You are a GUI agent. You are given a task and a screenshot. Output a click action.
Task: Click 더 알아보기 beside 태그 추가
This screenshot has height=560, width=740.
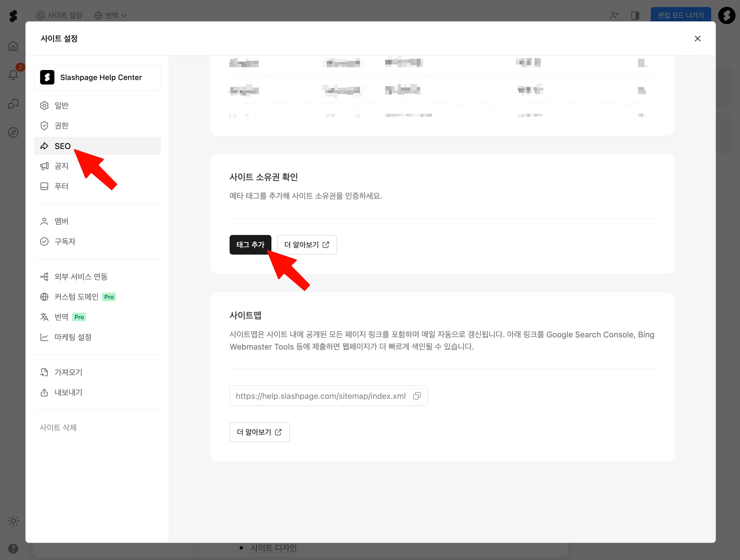(x=306, y=245)
